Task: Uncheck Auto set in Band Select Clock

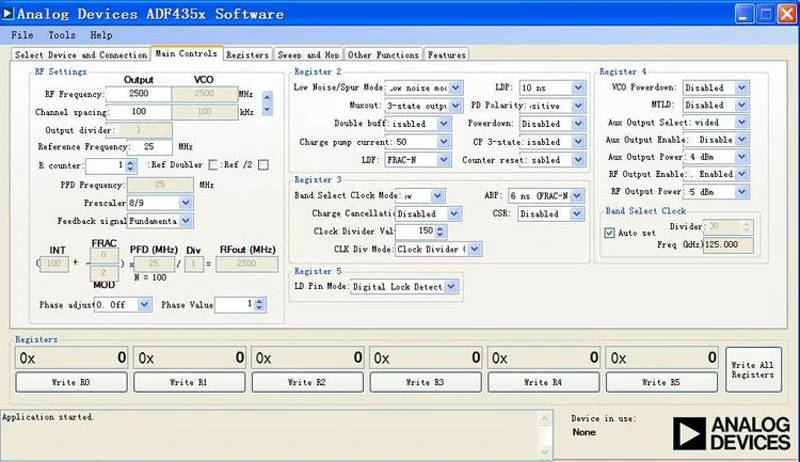Action: click(x=610, y=233)
